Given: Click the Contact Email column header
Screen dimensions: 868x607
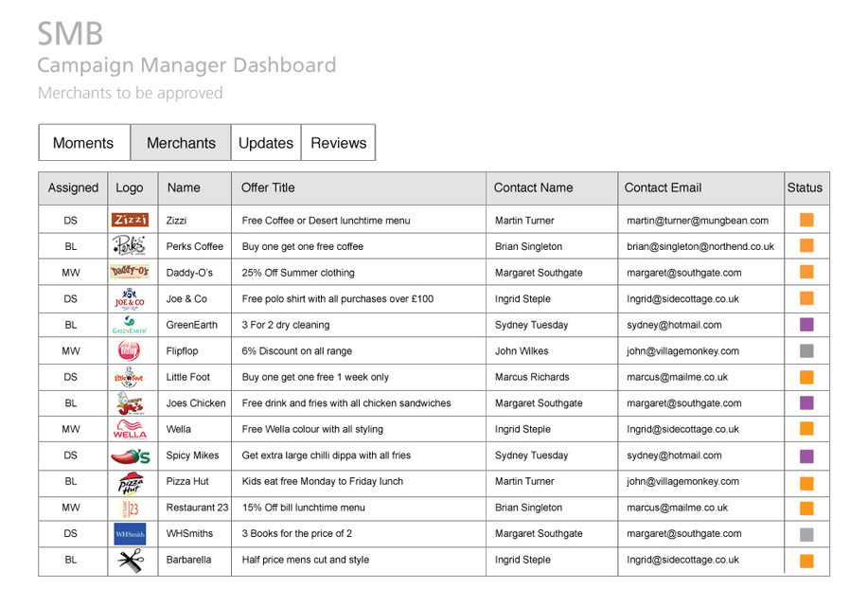Looking at the screenshot, I should tap(663, 187).
